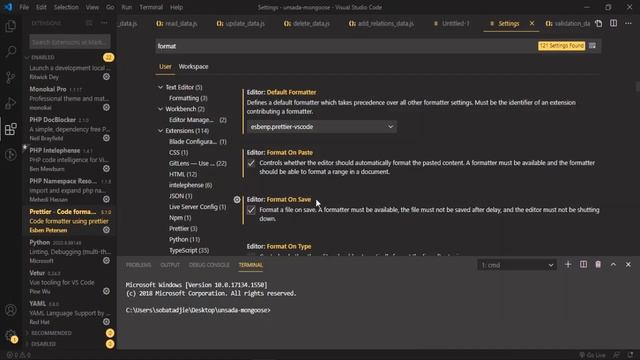The image size is (640, 360).
Task: Collapse the Extensions settings group
Action: [160, 131]
